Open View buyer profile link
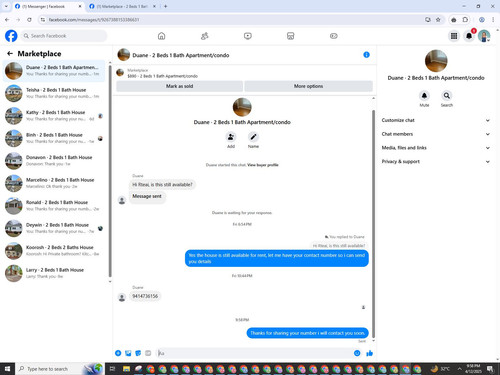The width and height of the screenshot is (500, 375). [263, 165]
